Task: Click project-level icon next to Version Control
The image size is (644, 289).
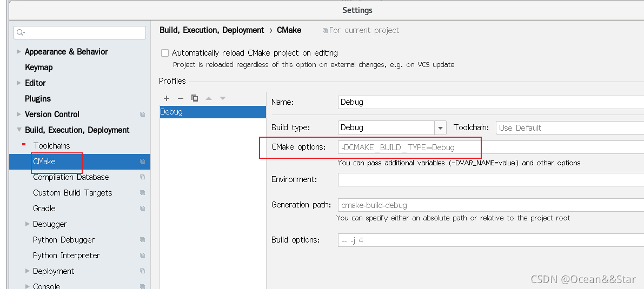Action: [143, 114]
